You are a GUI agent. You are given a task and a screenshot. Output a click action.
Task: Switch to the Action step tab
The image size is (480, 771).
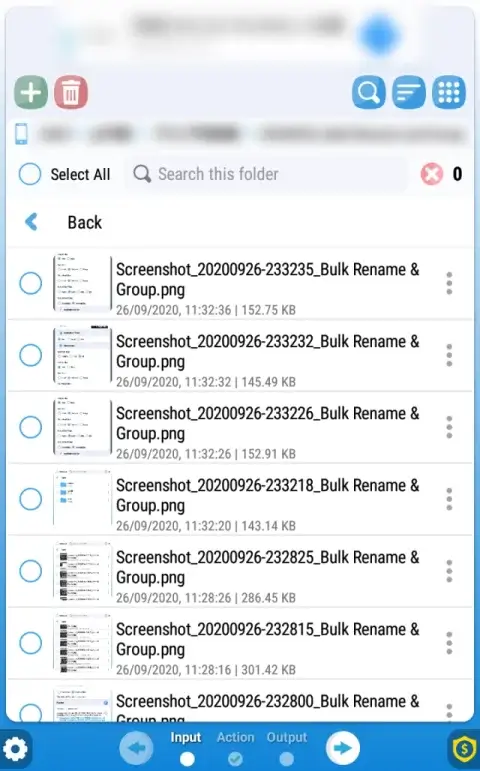[236, 747]
